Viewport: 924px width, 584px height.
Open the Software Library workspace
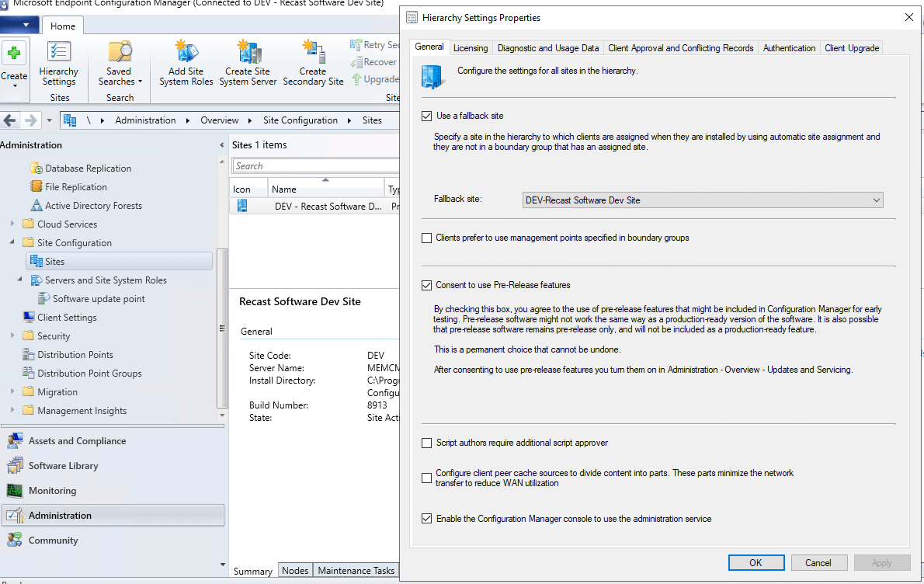tap(63, 466)
